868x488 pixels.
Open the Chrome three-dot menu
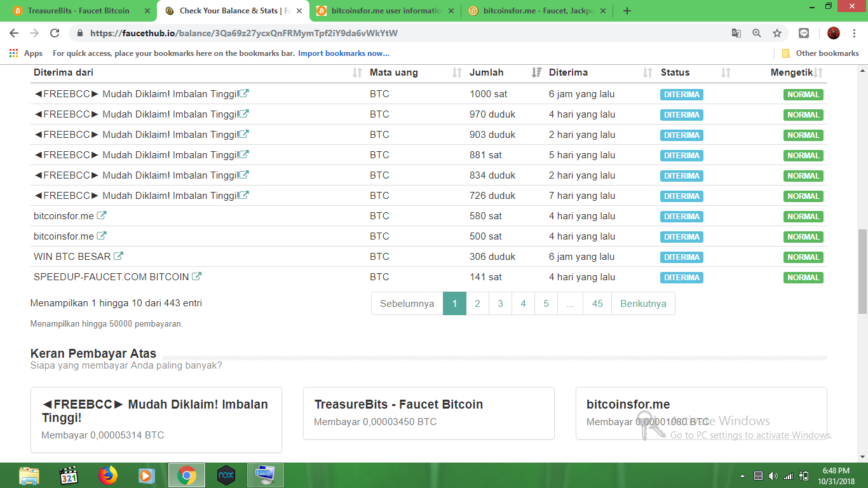coord(855,33)
